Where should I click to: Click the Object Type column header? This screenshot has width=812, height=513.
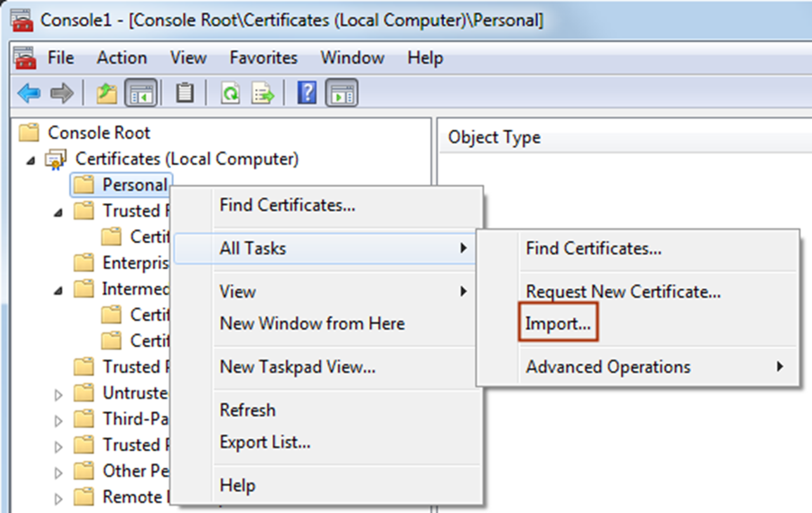click(494, 138)
